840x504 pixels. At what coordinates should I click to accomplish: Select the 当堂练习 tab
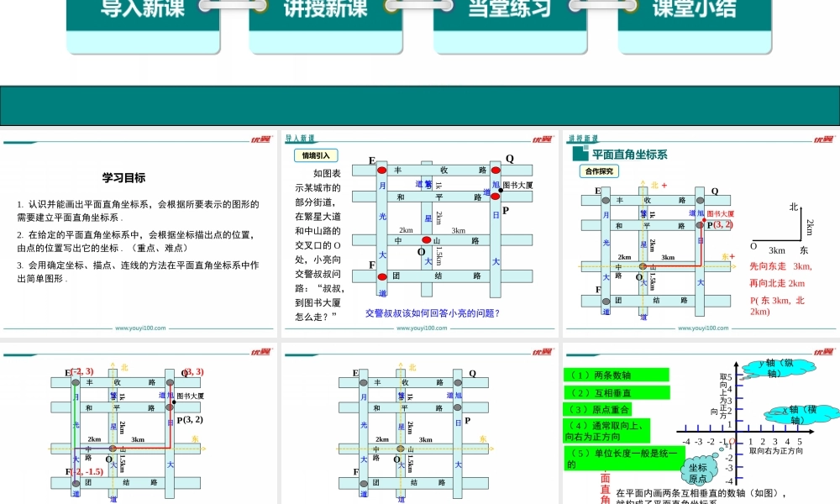(510, 10)
